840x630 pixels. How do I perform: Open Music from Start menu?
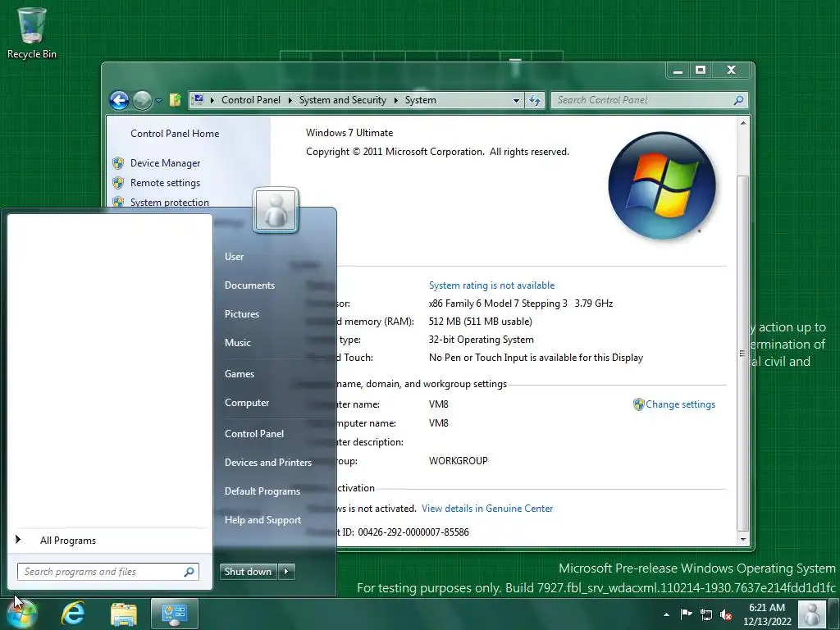[x=237, y=343]
